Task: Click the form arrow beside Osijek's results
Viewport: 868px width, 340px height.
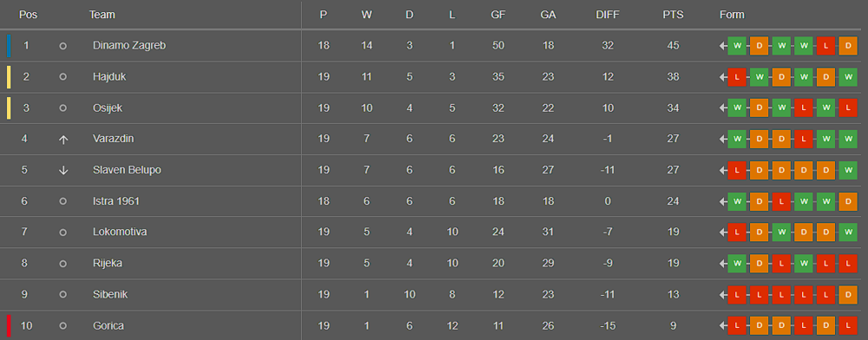Action: coord(723,108)
